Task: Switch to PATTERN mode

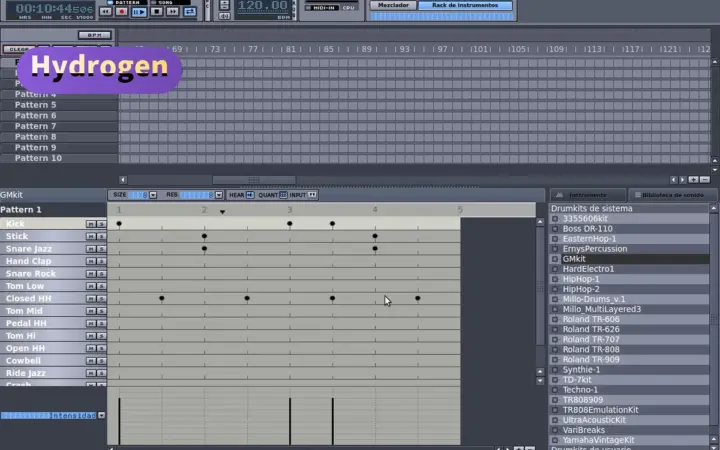Action: tap(127, 2)
